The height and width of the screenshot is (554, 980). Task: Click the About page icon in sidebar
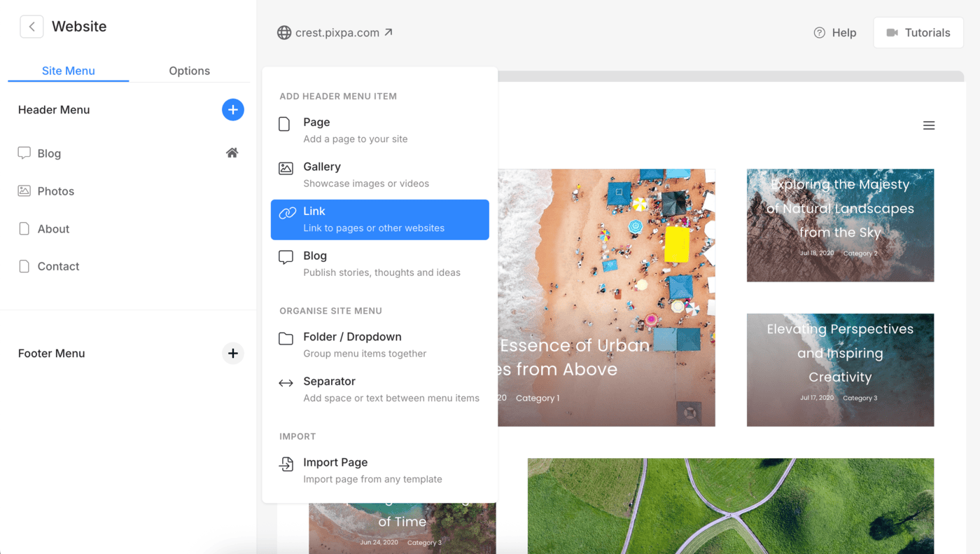[24, 228]
